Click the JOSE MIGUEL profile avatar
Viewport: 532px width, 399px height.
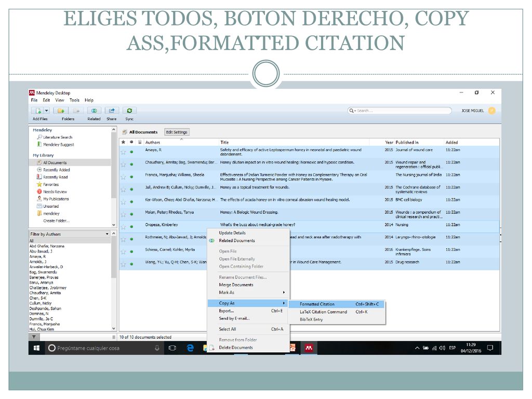point(491,111)
